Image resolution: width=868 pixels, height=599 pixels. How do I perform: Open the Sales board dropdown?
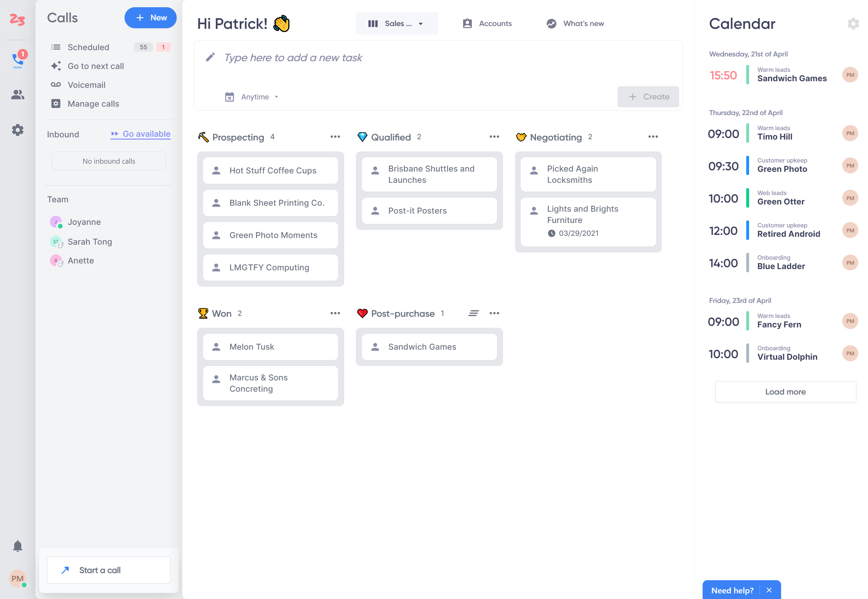tap(396, 24)
